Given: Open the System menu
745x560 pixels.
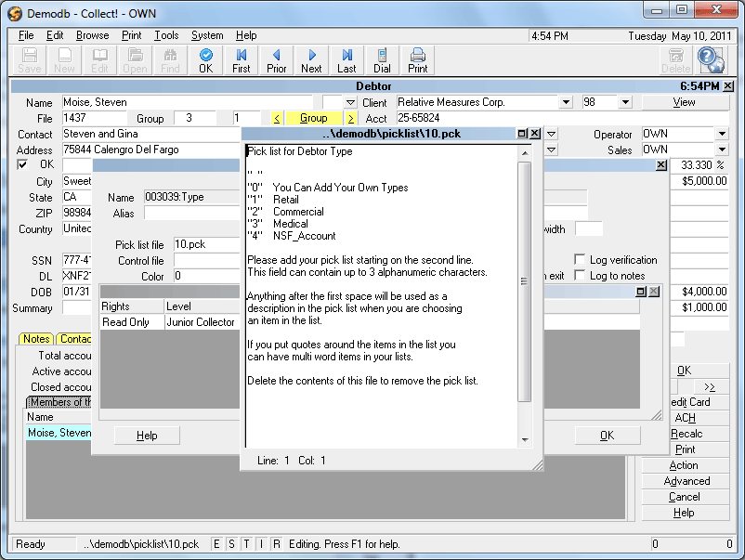Looking at the screenshot, I should [207, 35].
